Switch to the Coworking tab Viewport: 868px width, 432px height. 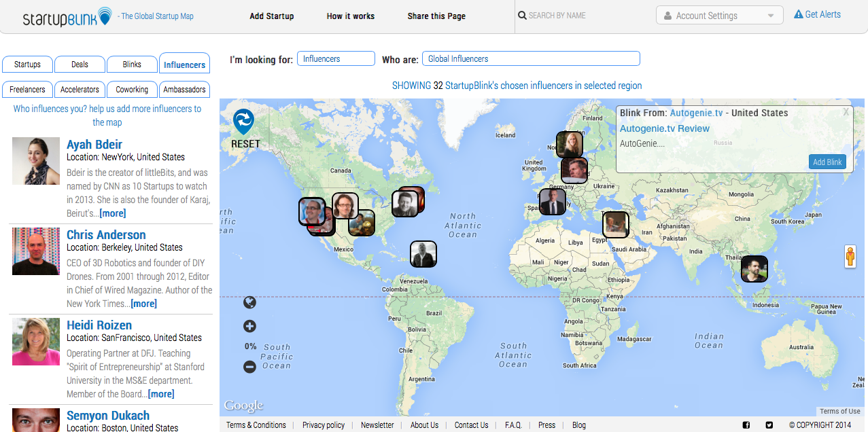(132, 90)
